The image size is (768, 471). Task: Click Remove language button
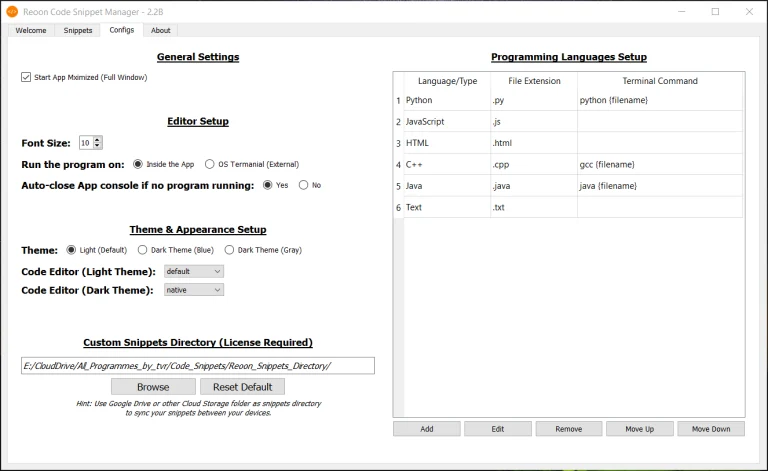tap(569, 429)
